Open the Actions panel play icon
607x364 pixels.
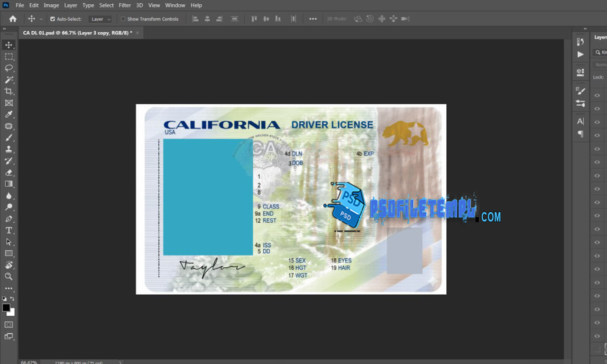(580, 55)
